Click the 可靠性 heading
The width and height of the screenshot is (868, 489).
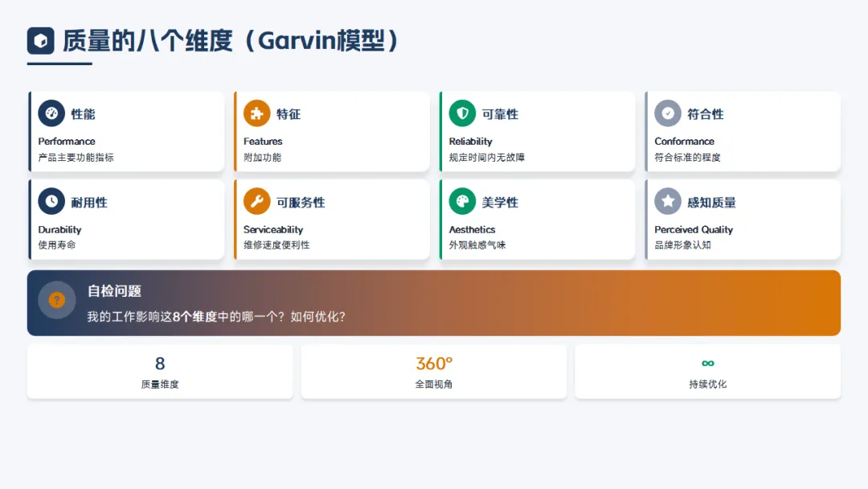click(x=500, y=114)
